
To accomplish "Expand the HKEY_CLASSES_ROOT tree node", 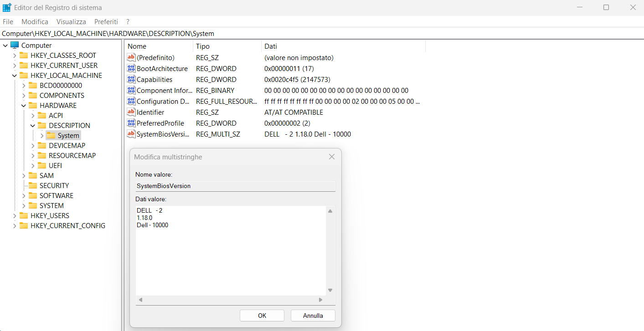I will pyautogui.click(x=15, y=56).
